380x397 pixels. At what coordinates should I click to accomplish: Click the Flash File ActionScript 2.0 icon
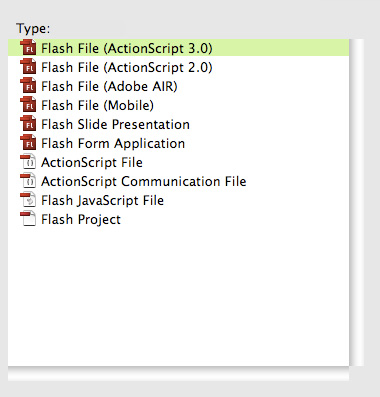[x=28, y=66]
